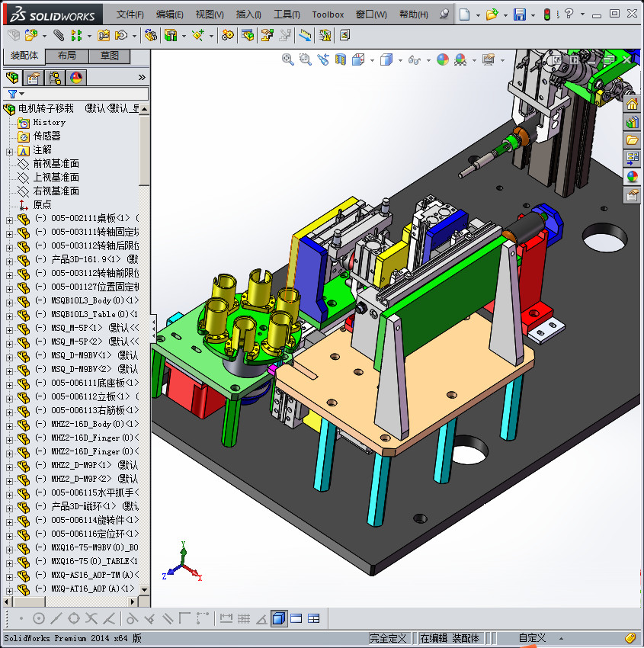Toggle the single window view icon
This screenshot has height=648, width=644.
(x=296, y=618)
